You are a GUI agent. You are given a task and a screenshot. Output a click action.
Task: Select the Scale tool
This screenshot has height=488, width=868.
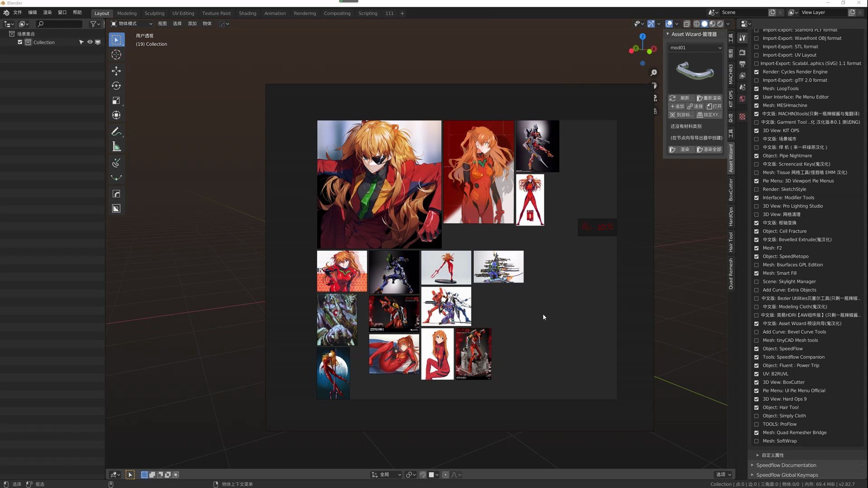(116, 100)
